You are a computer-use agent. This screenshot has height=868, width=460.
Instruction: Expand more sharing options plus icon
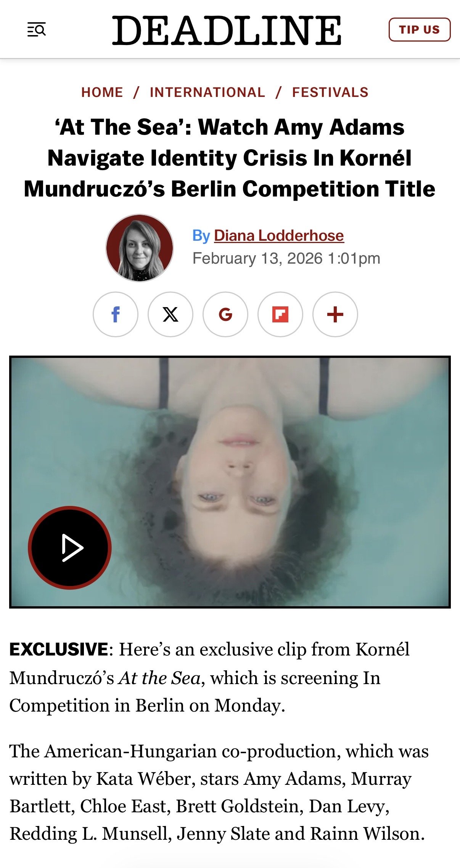click(335, 314)
